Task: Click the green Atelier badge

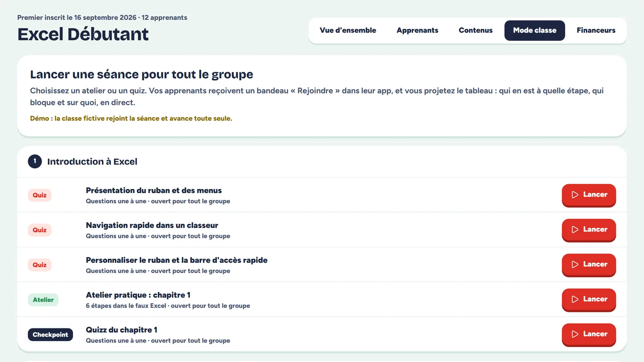Action: [x=43, y=300]
